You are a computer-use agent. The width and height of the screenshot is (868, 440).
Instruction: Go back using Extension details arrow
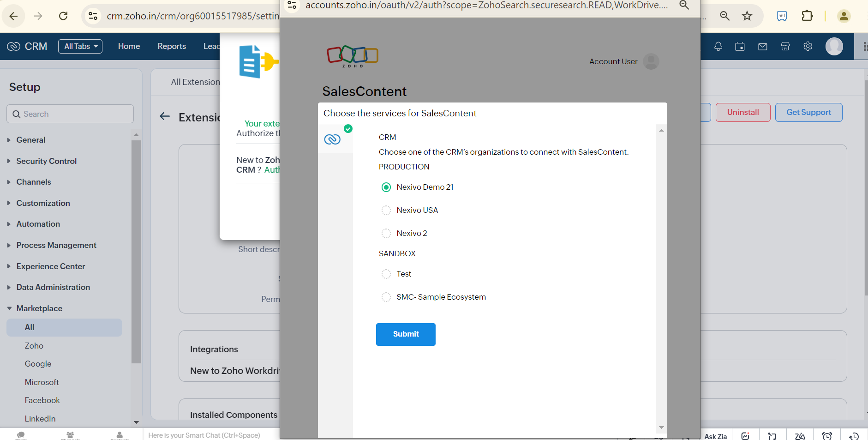click(165, 116)
